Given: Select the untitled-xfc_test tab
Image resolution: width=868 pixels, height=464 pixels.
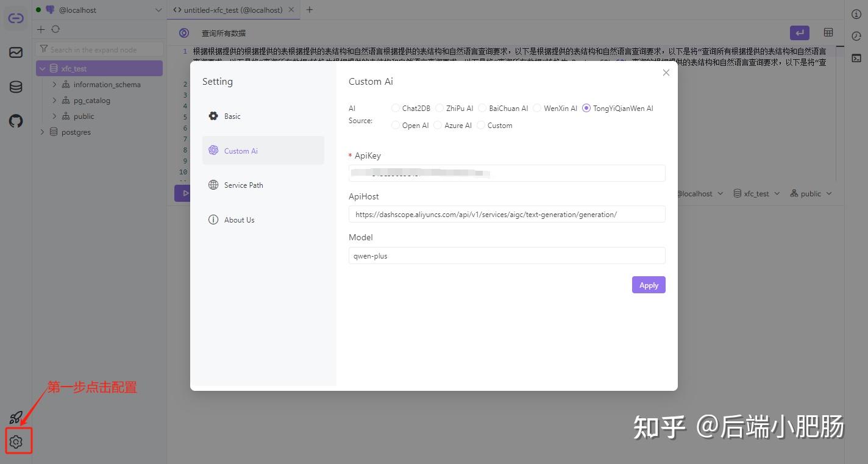Looking at the screenshot, I should [x=232, y=10].
